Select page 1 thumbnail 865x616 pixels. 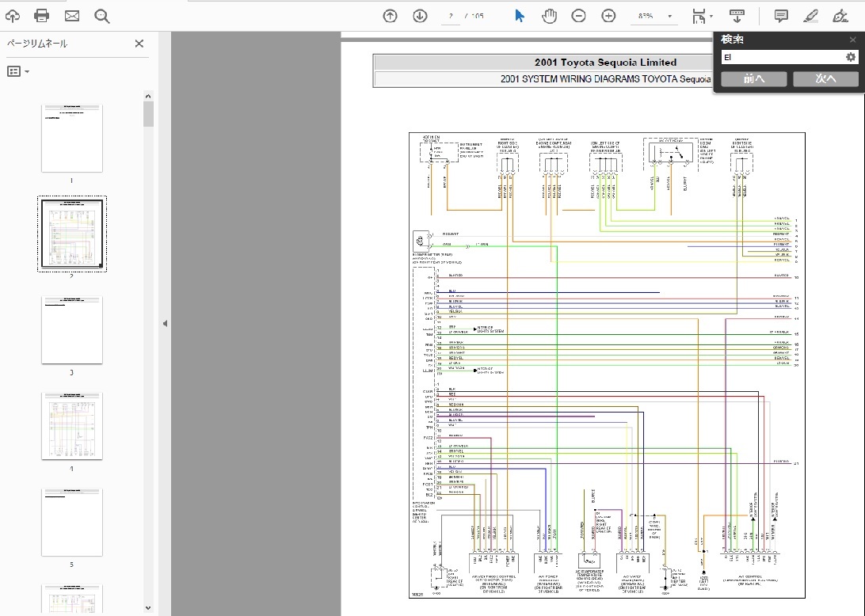[72, 138]
